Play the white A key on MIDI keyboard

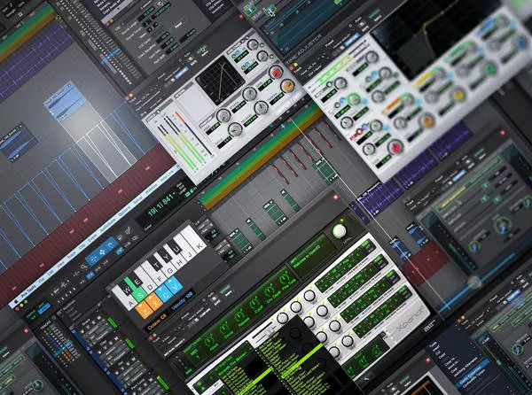pyautogui.click(x=126, y=300)
